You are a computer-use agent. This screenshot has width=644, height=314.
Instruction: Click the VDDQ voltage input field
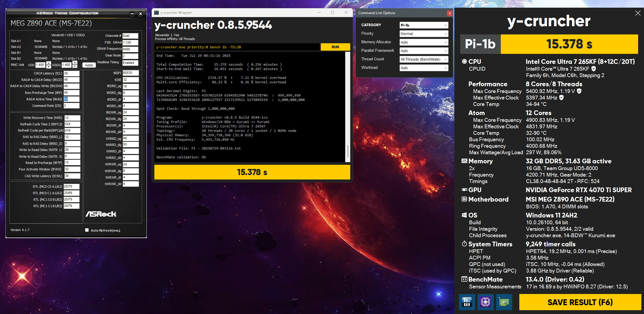coord(66,65)
